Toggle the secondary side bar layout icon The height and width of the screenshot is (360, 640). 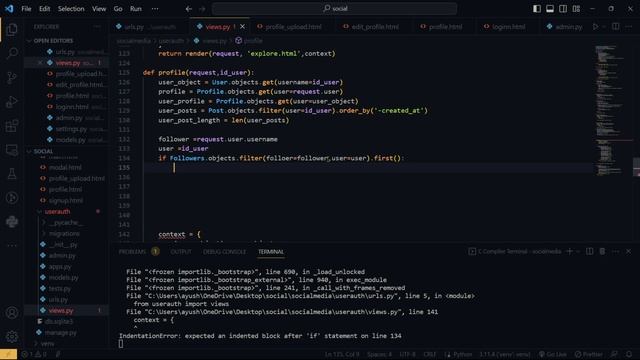(x=563, y=9)
